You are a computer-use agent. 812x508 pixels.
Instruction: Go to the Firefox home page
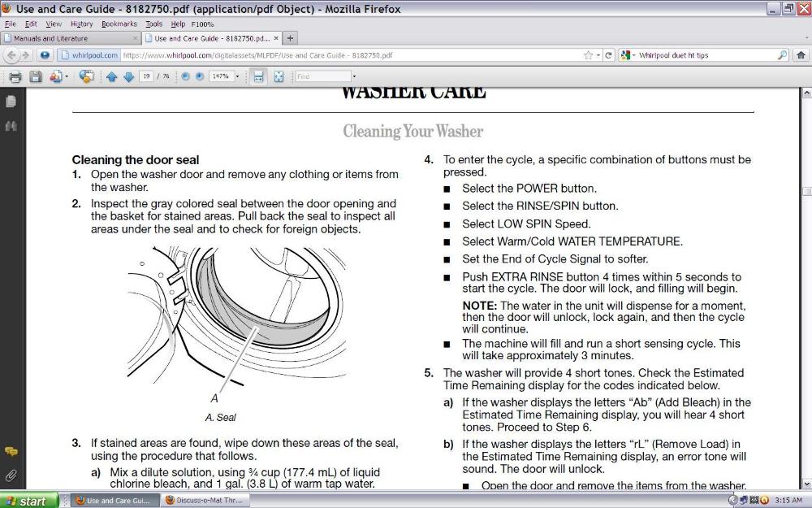coord(801,55)
